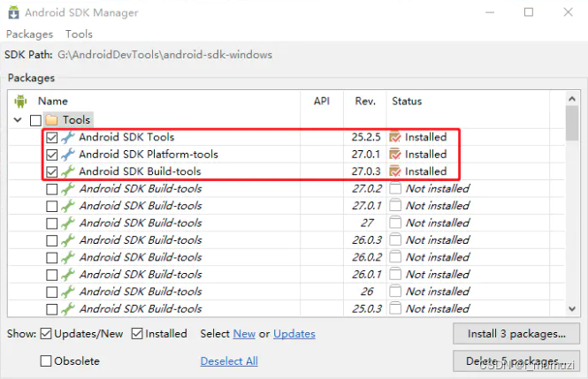
Task: Click the Rev. column header
Action: [365, 101]
